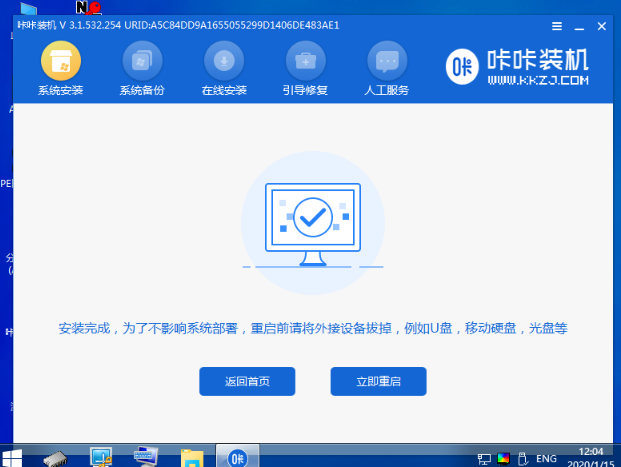Open the second taskbar app with monitor icon
The height and width of the screenshot is (467, 621).
[101, 456]
